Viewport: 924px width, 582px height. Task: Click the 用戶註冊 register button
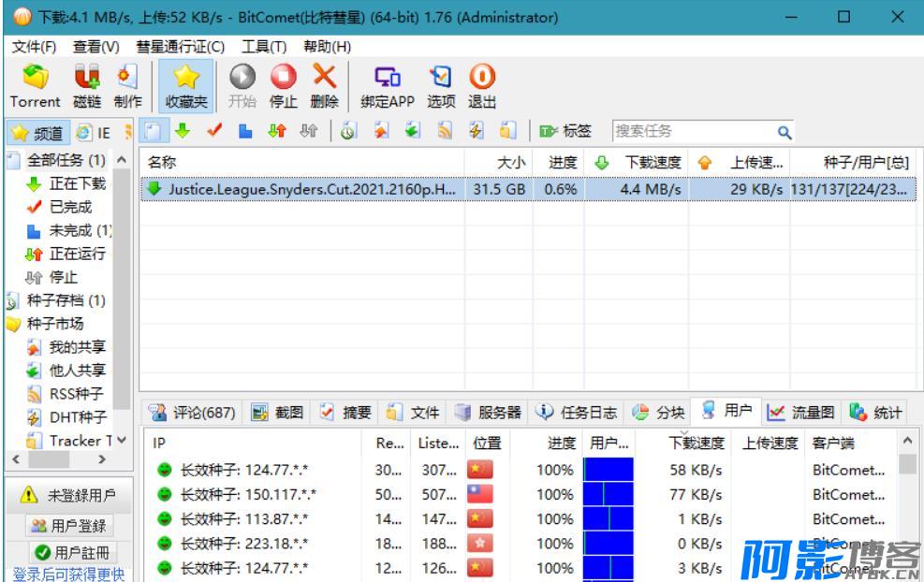pos(73,552)
